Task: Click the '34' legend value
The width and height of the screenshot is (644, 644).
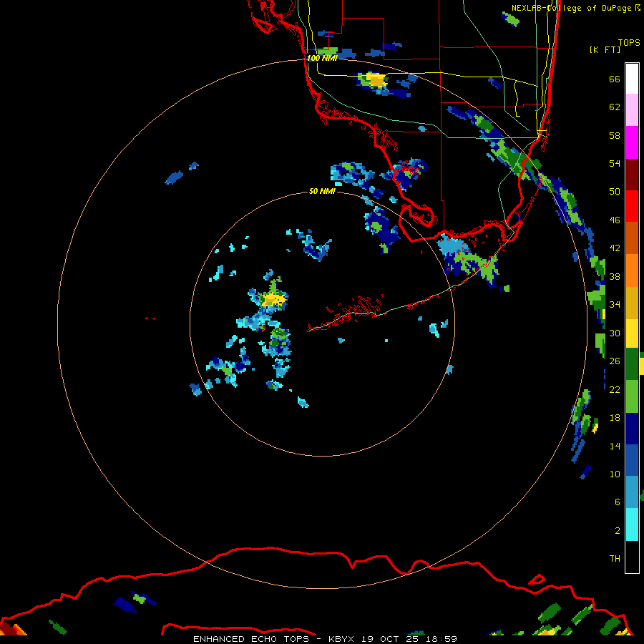Action: click(615, 305)
